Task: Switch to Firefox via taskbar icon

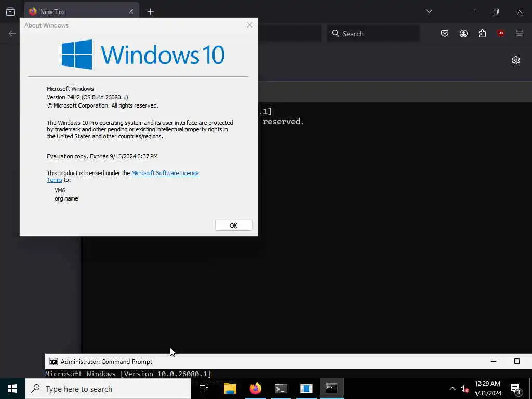Action: (256, 389)
